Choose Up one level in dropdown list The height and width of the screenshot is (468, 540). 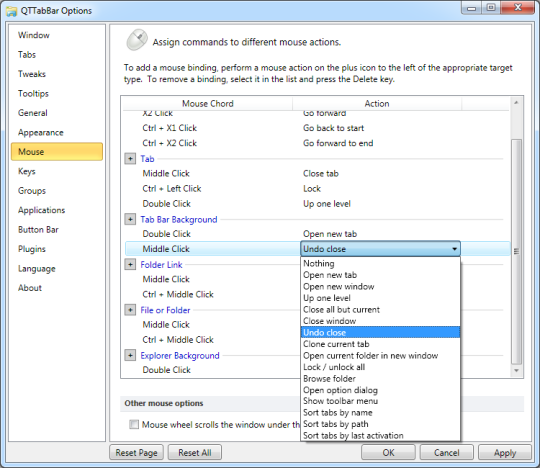pos(380,298)
